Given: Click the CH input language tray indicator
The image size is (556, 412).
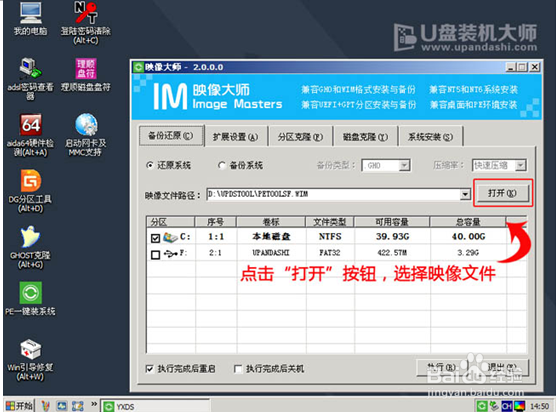Looking at the screenshot, I should click(507, 406).
